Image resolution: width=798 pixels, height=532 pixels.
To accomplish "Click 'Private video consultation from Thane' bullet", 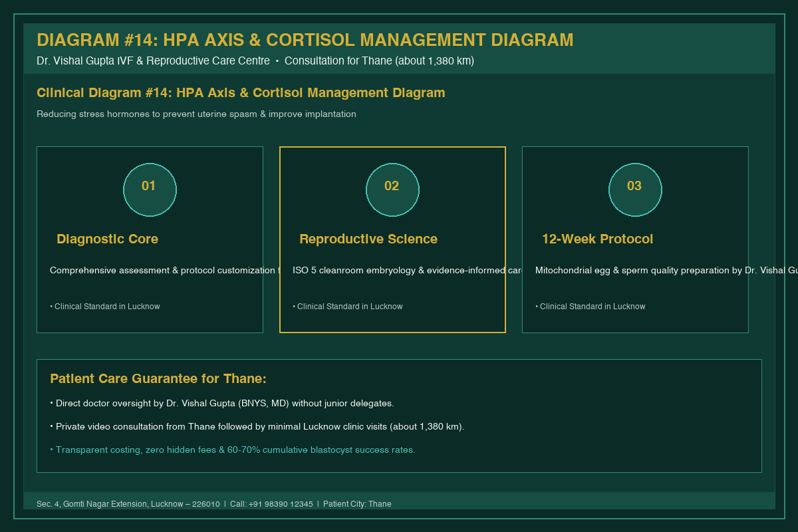I will [x=257, y=426].
